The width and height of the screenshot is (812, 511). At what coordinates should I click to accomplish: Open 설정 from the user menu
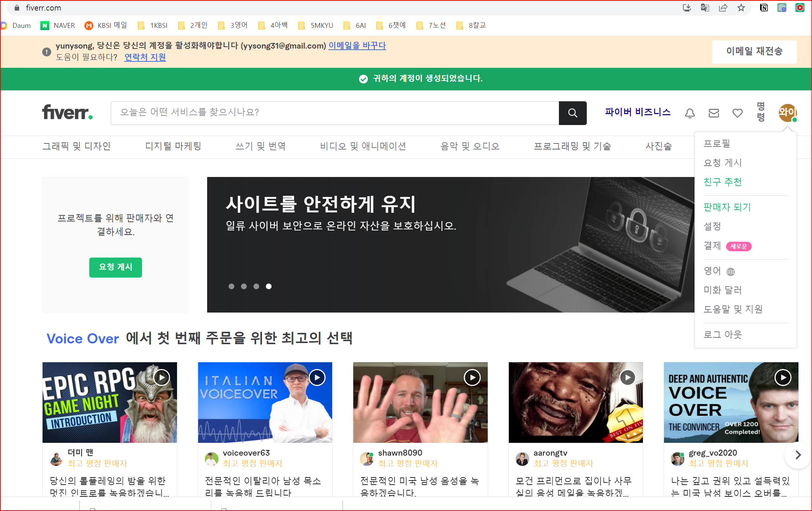tap(712, 226)
